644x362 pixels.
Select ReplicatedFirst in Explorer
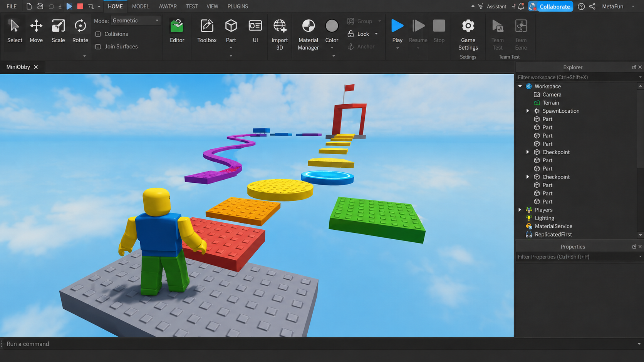coord(553,234)
